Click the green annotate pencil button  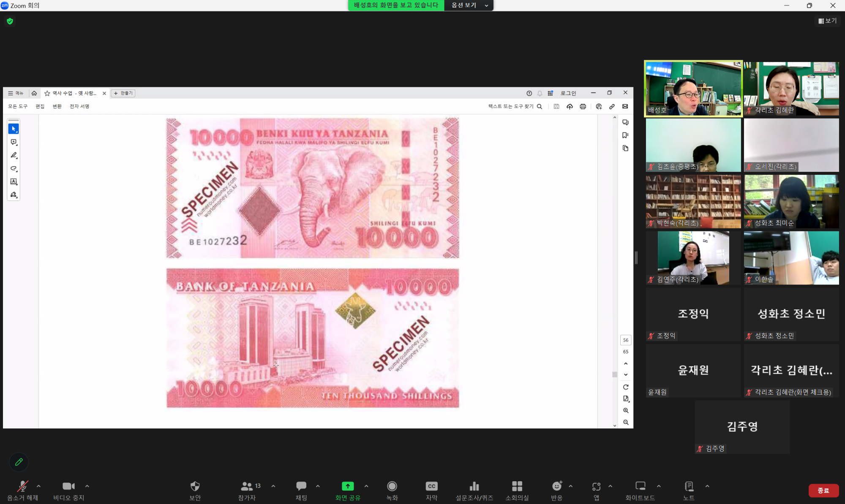[19, 462]
